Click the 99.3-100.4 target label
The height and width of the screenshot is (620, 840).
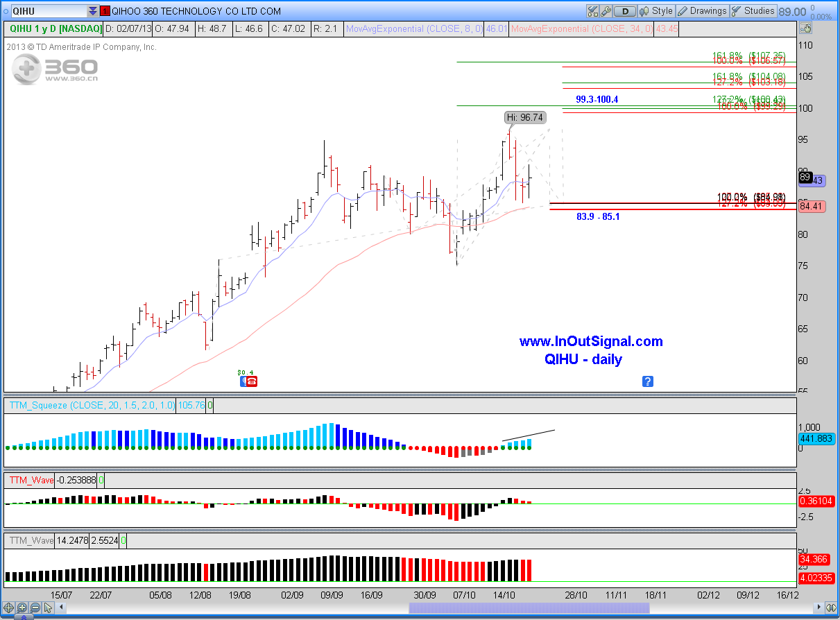point(597,100)
